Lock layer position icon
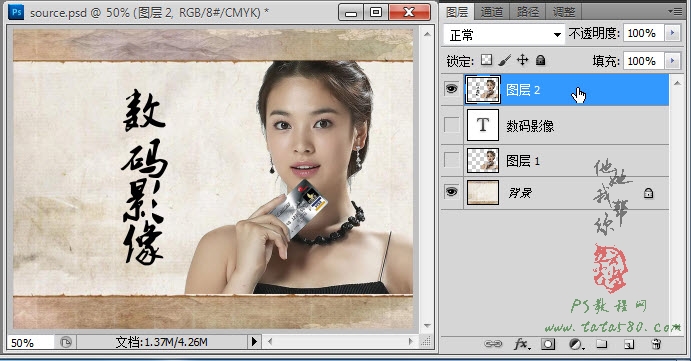The width and height of the screenshot is (691, 361). tap(523, 60)
